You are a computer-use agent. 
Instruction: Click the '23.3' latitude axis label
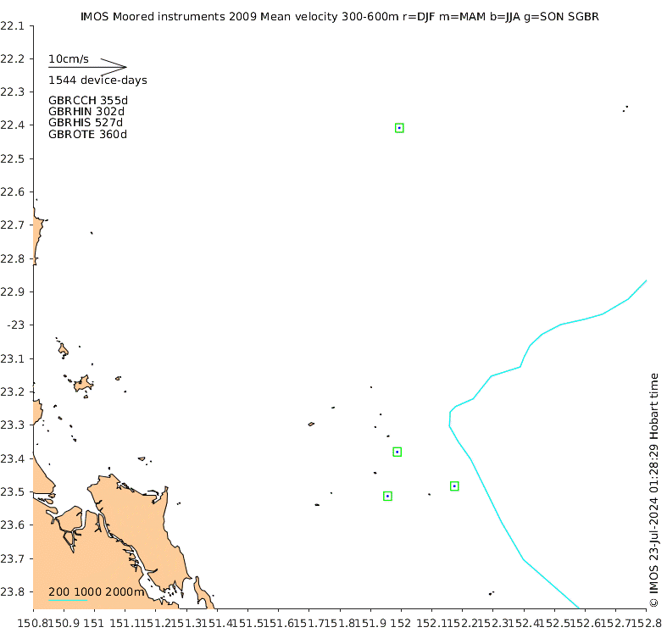pyautogui.click(x=13, y=425)
